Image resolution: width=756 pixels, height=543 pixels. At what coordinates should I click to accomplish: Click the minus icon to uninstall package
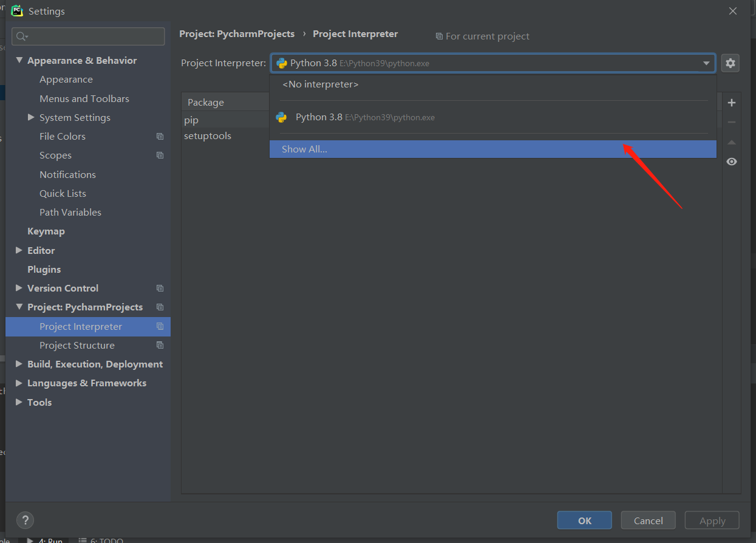click(x=732, y=122)
